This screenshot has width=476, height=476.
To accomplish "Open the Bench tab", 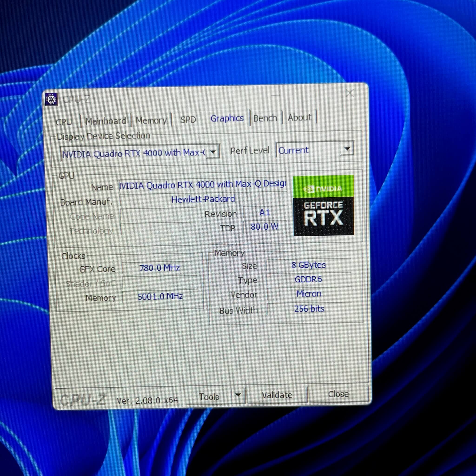I will tap(265, 118).
